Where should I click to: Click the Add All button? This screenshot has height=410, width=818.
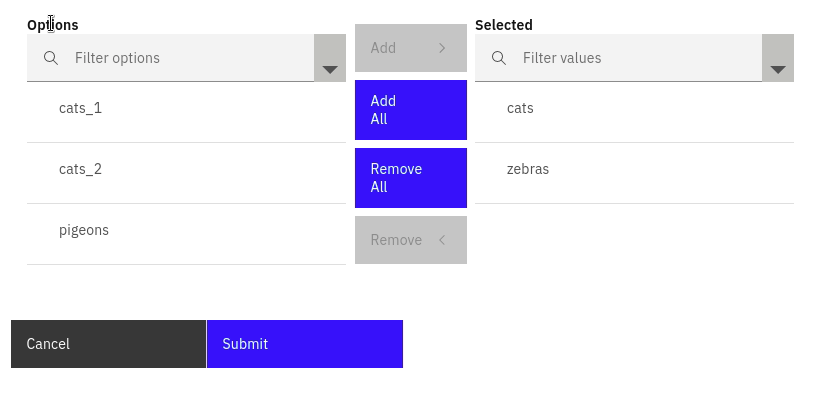pos(411,110)
